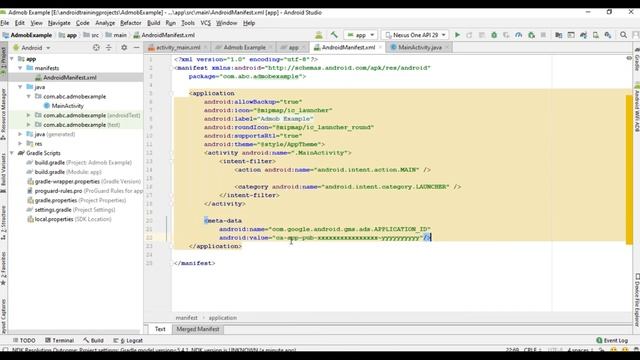Click the application breadcrumb below editor
This screenshot has height=360, width=640.
222,318
